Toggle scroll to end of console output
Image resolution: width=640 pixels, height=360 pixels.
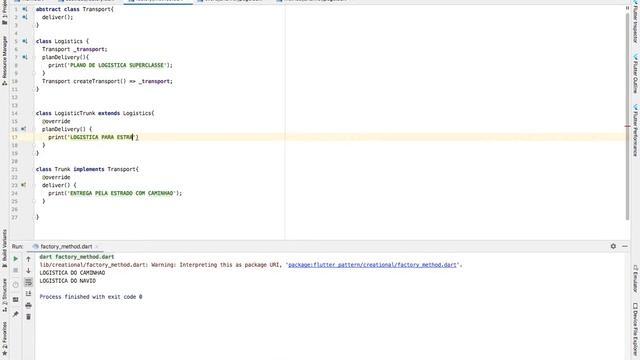[x=28, y=293]
